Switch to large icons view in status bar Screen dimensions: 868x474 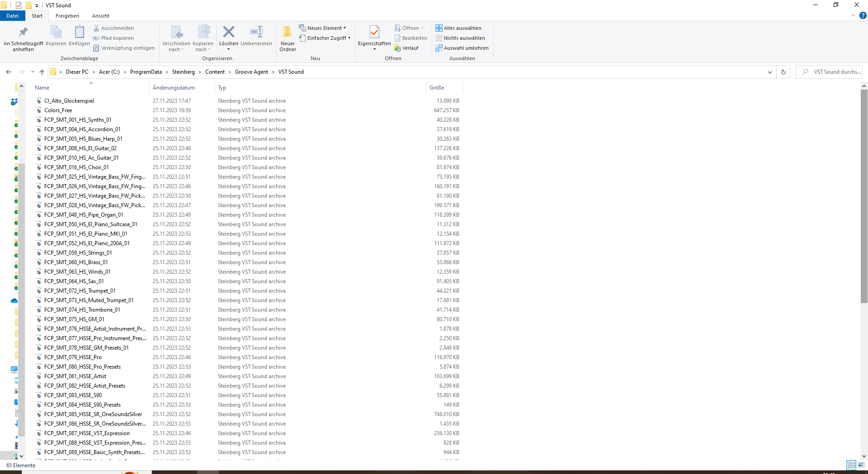point(861,465)
